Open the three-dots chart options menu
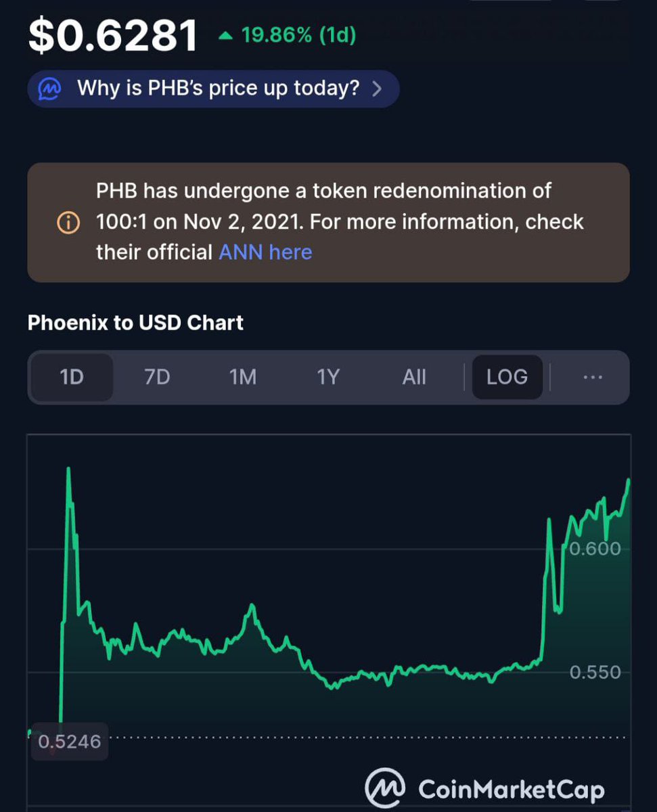This screenshot has width=657, height=812. [x=592, y=377]
